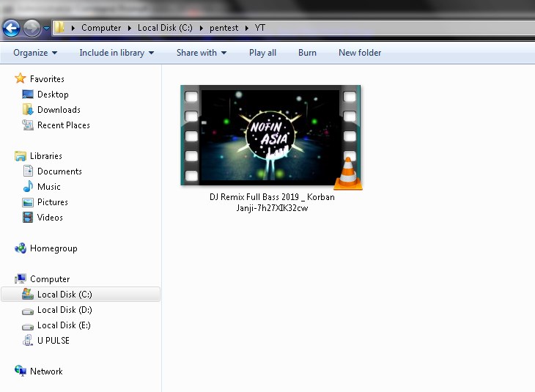Open U PULSE device in navigation pane
The height and width of the screenshot is (392, 535).
click(x=53, y=341)
